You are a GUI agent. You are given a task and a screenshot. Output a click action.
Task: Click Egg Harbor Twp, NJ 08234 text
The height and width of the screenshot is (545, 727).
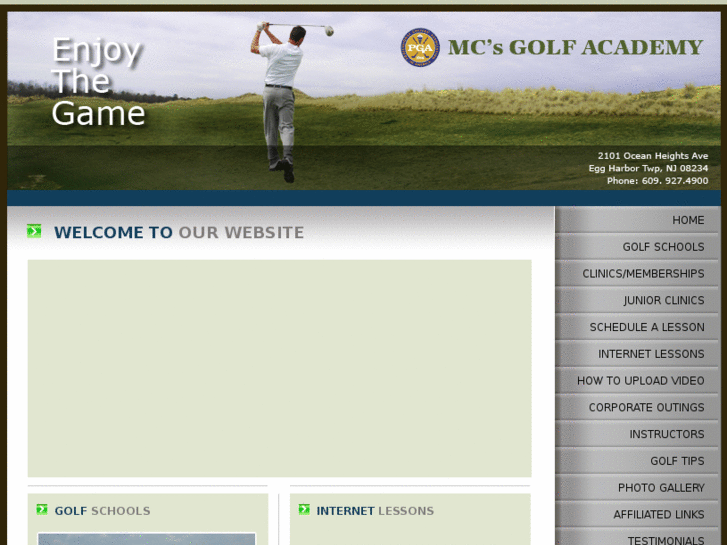[648, 168]
